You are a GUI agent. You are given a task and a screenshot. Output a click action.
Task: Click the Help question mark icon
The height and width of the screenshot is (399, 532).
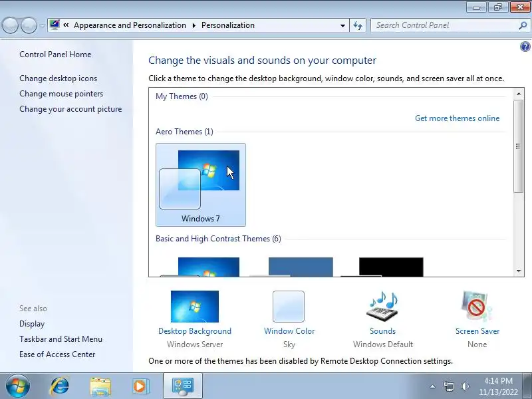click(x=525, y=47)
